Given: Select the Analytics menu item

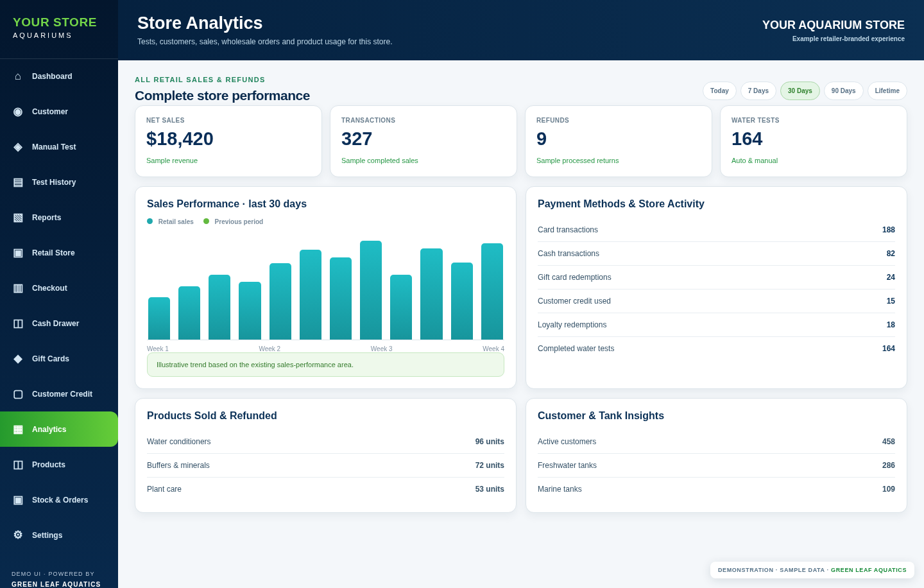Looking at the screenshot, I should click(x=59, y=429).
